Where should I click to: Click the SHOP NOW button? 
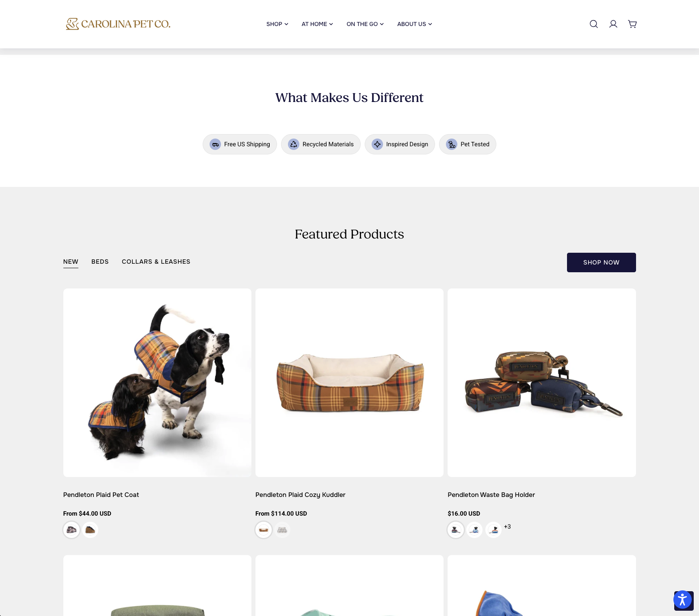601,262
